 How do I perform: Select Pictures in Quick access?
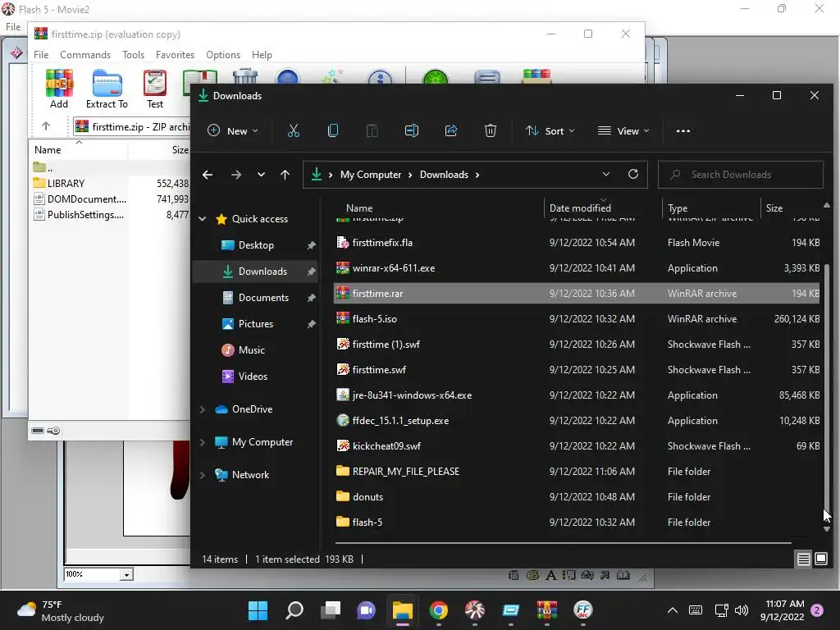click(256, 323)
